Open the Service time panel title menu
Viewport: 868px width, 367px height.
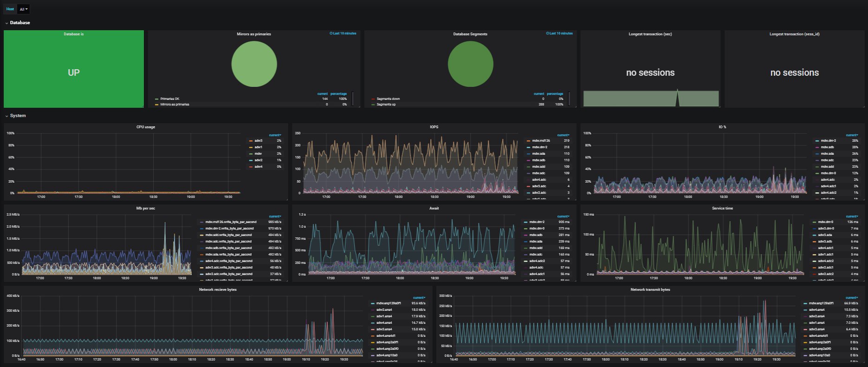(722, 208)
